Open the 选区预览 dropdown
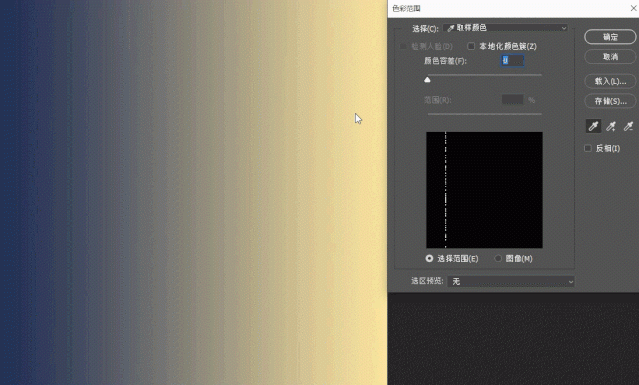The height and width of the screenshot is (385, 639). [511, 282]
